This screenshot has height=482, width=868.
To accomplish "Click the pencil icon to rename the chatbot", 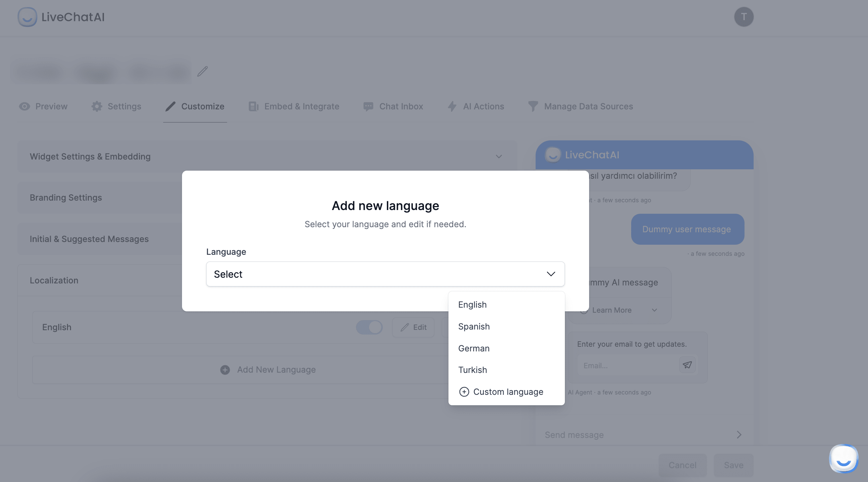I will (x=203, y=71).
